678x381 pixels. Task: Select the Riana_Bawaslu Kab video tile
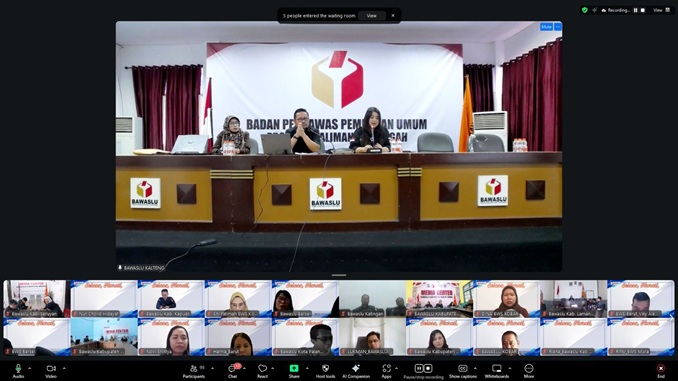[573, 337]
